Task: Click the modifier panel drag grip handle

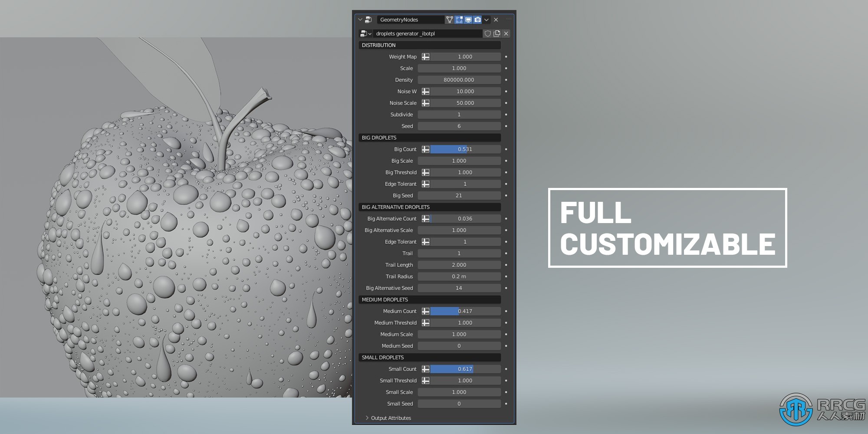Action: 509,20
